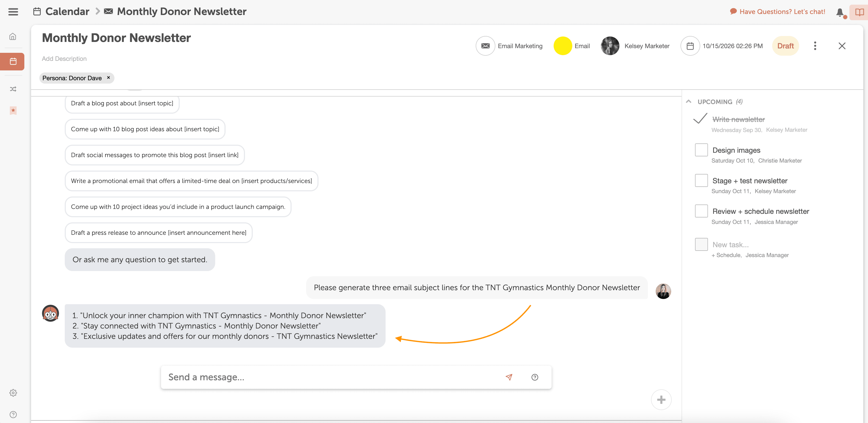Open the Draft status dropdown

(785, 46)
